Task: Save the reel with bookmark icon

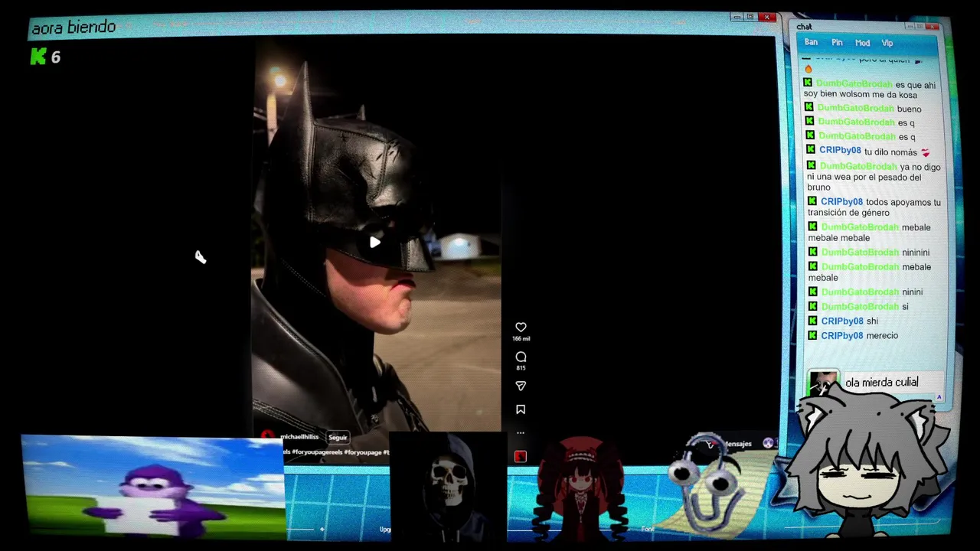Action: 521,409
